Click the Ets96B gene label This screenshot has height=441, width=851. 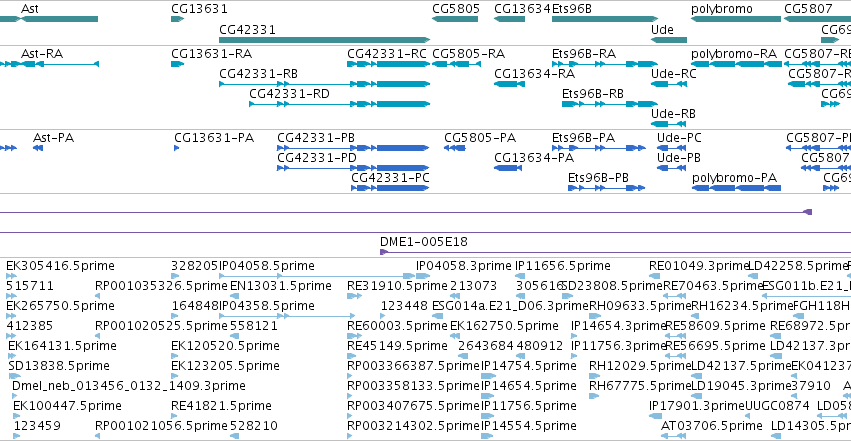tap(571, 9)
